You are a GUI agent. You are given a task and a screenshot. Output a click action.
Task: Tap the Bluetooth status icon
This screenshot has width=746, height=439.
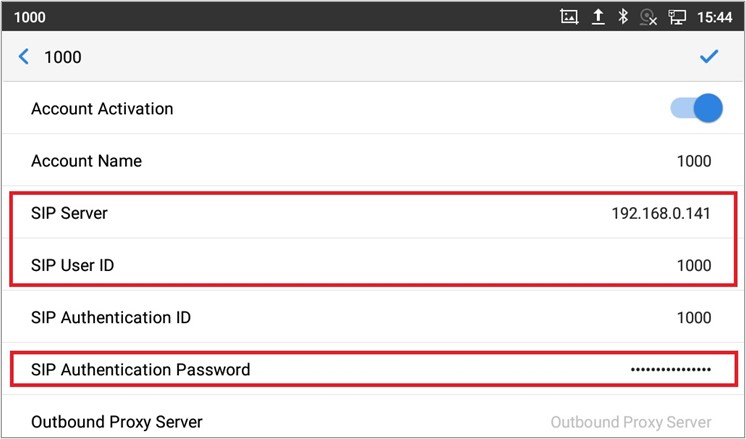tap(622, 17)
